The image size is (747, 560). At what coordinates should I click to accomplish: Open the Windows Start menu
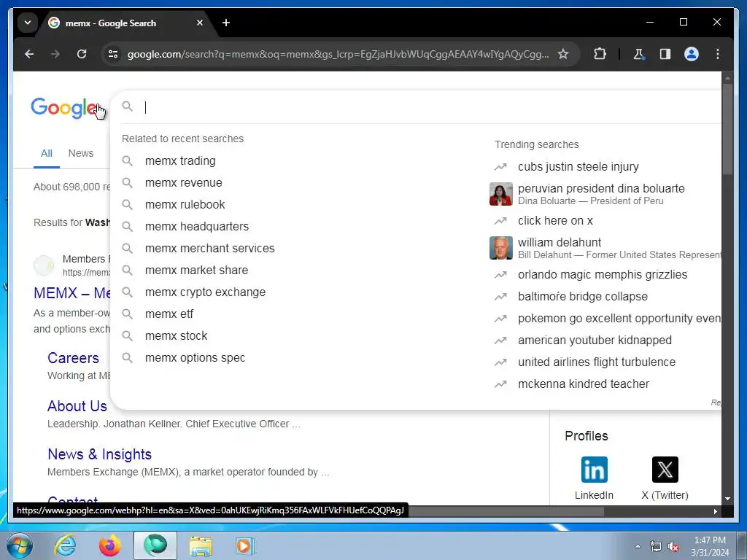[x=19, y=545]
